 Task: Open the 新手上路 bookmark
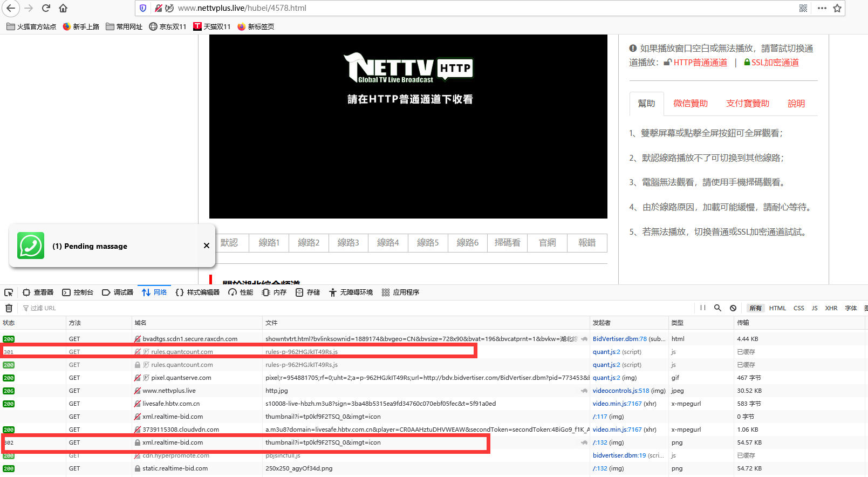81,26
